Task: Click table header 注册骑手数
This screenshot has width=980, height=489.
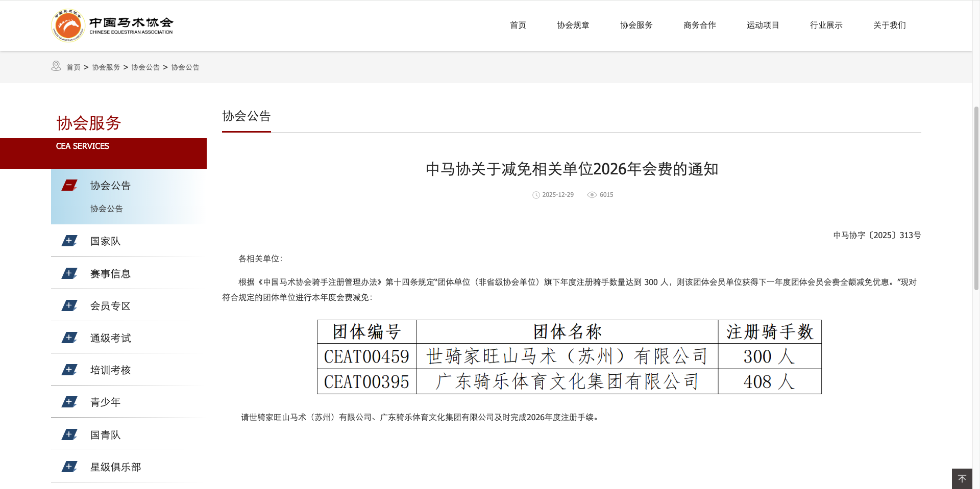Action: click(x=769, y=332)
